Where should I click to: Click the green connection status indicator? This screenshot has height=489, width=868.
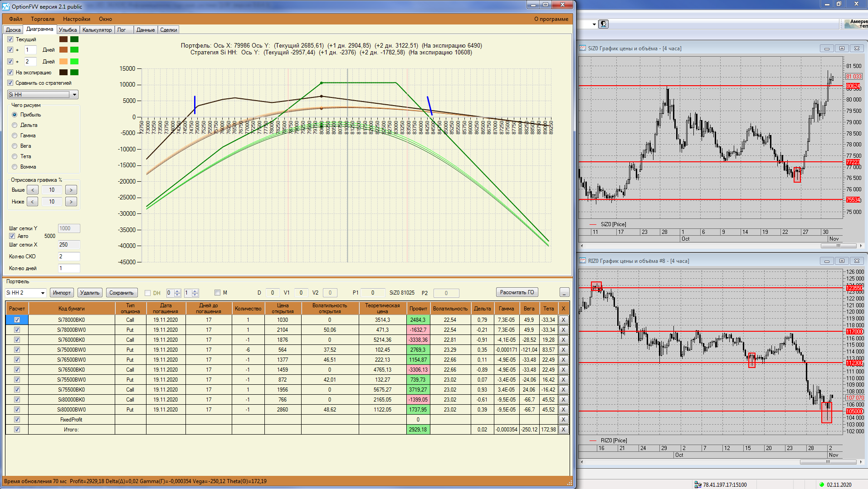pos(821,484)
